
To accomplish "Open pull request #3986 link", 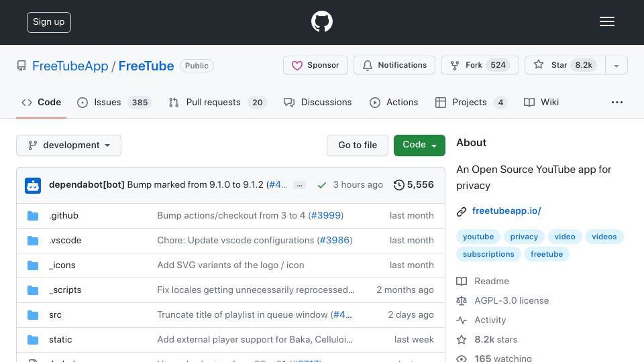I will (x=334, y=240).
